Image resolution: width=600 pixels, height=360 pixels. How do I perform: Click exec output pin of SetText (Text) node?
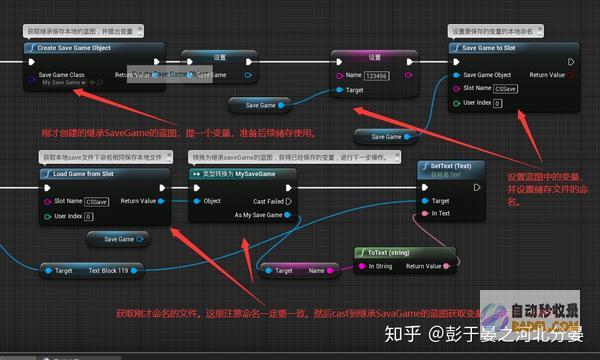tap(477, 187)
